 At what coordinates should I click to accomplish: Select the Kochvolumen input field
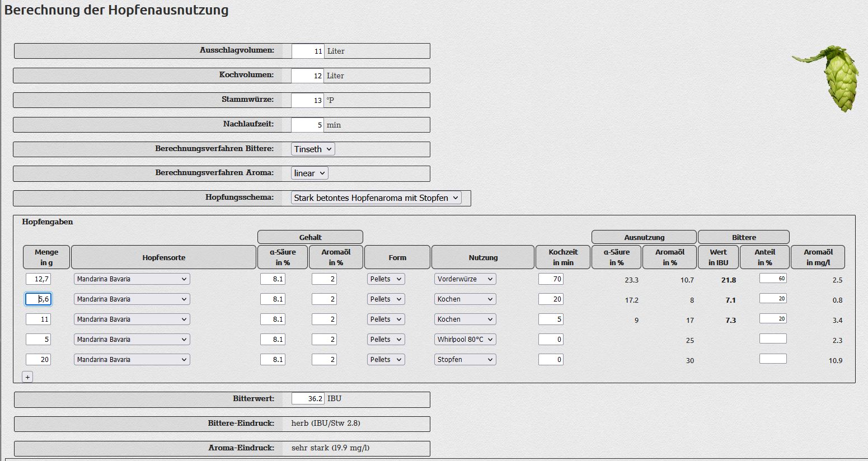click(x=308, y=76)
